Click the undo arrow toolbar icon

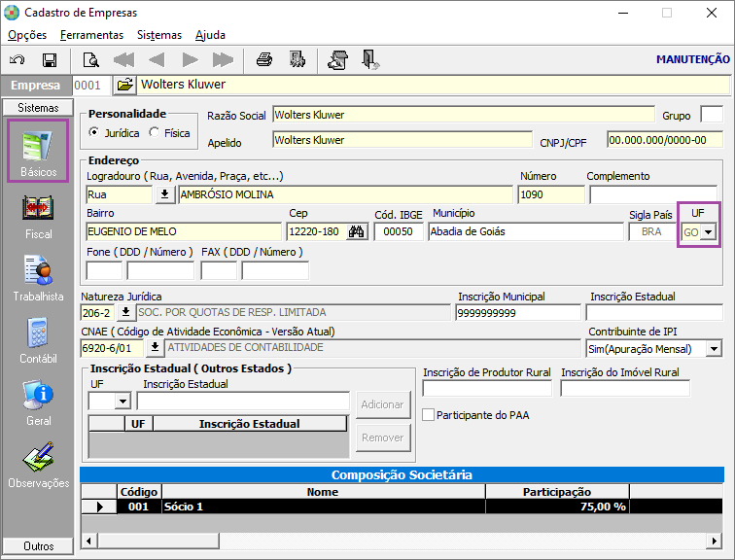pos(17,60)
